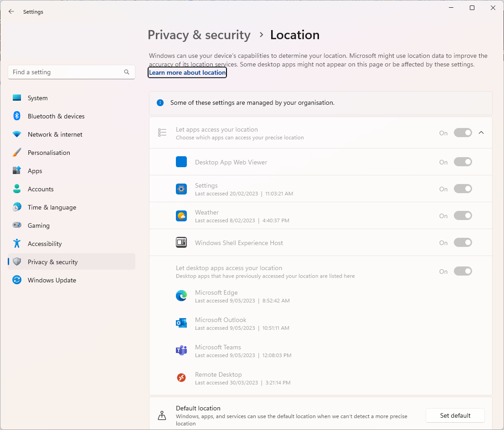Click the Windows Shell Experience Host icon
This screenshot has height=430, width=504.
[181, 242]
